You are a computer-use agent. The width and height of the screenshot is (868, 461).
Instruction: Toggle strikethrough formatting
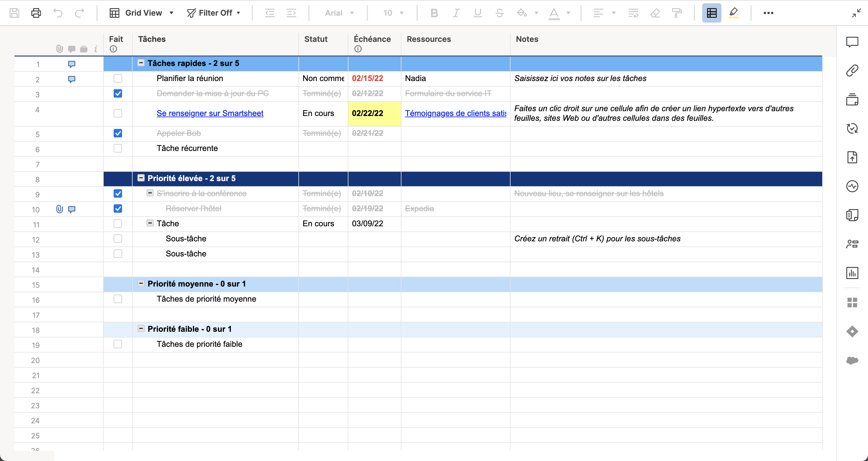pos(500,13)
